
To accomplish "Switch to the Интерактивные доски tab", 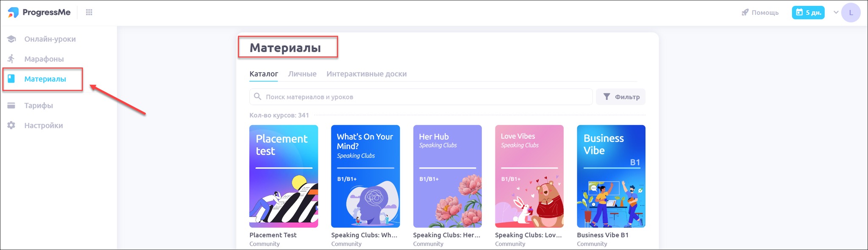I will click(366, 74).
